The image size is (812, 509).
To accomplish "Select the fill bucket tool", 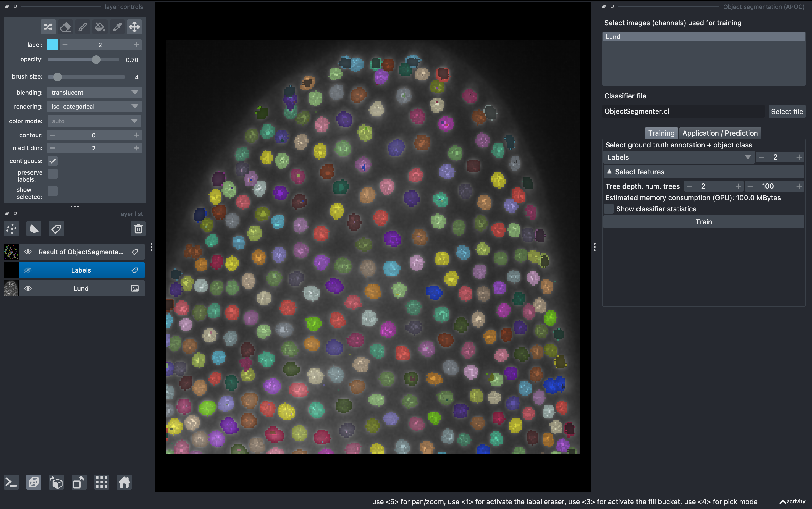I will pos(100,27).
